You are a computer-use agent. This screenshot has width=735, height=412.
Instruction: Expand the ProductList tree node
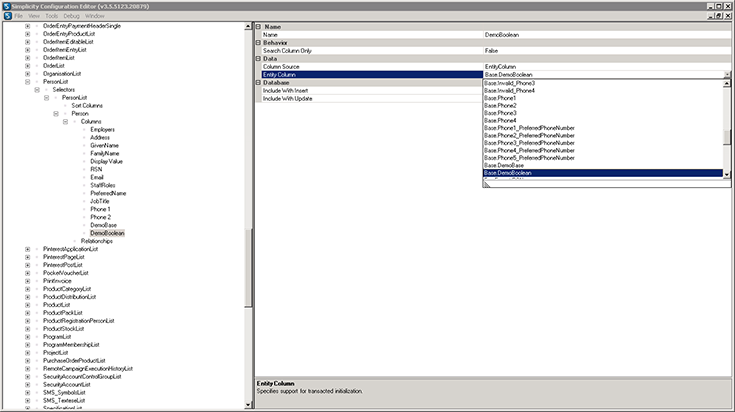click(27, 305)
